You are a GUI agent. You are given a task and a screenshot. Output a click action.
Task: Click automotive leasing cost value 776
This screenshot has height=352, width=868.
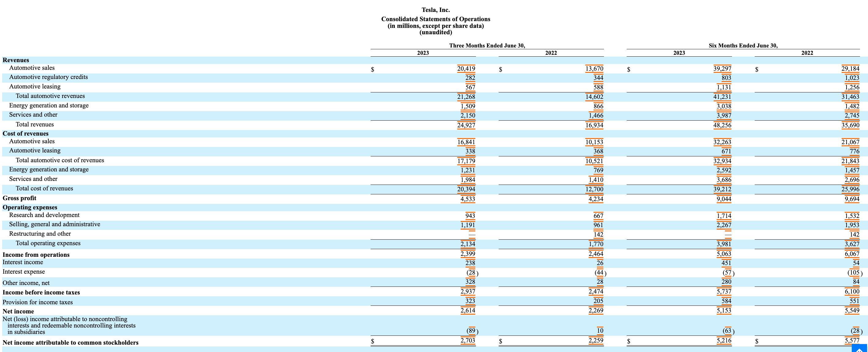pyautogui.click(x=855, y=151)
